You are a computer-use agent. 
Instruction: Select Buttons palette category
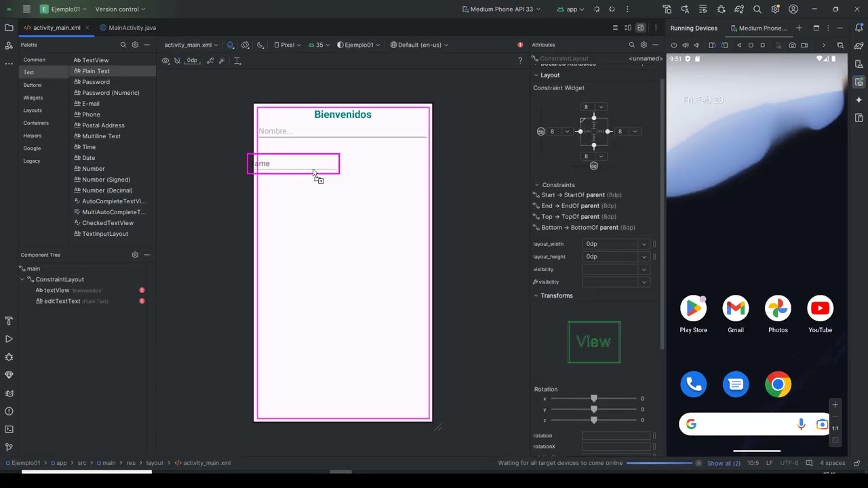[33, 85]
